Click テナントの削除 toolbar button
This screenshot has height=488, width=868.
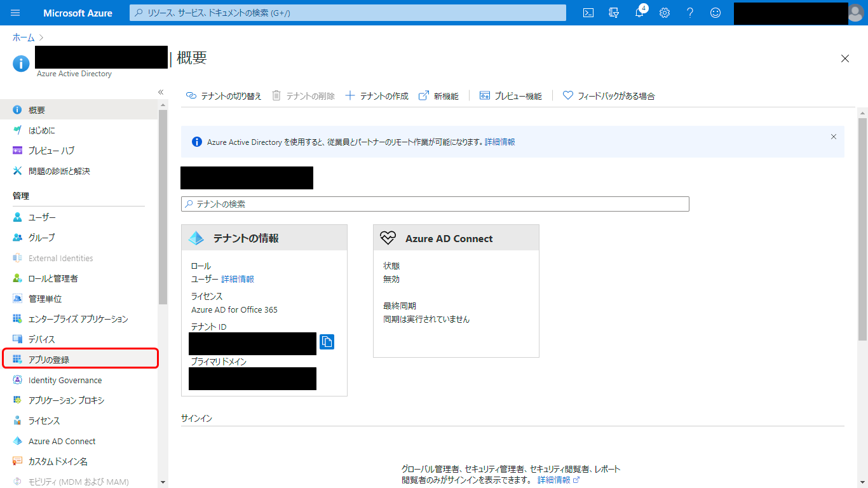(x=304, y=96)
